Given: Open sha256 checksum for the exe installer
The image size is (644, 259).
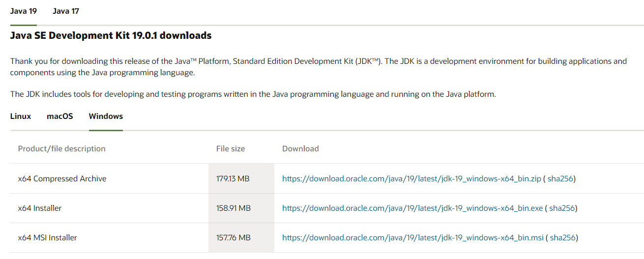Looking at the screenshot, I should point(562,208).
